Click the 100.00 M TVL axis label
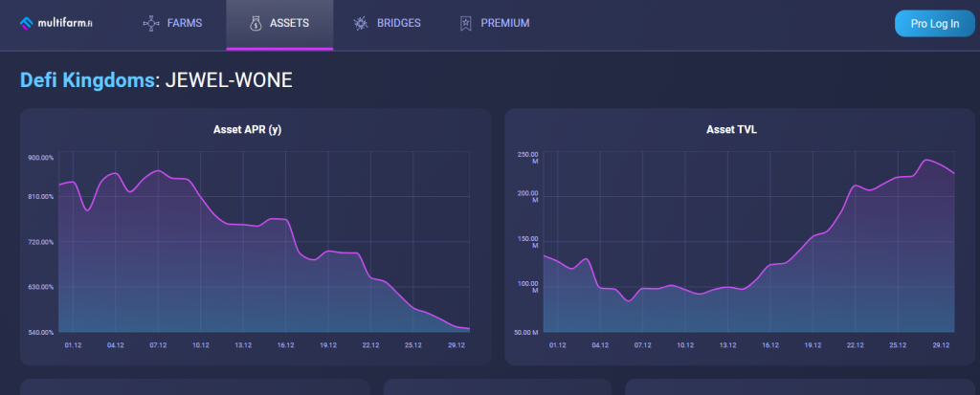980x395 pixels. click(526, 287)
